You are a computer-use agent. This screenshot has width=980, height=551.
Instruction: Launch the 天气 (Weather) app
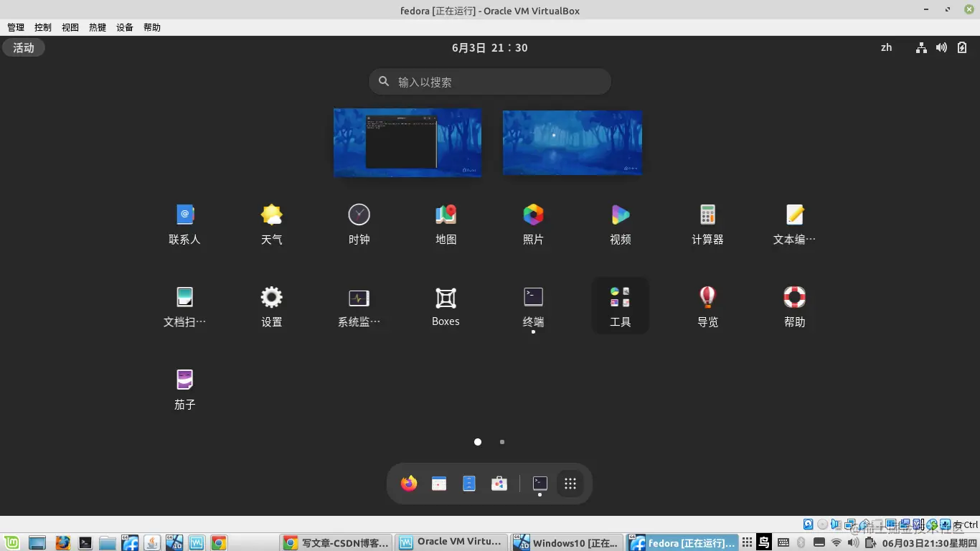click(x=272, y=225)
